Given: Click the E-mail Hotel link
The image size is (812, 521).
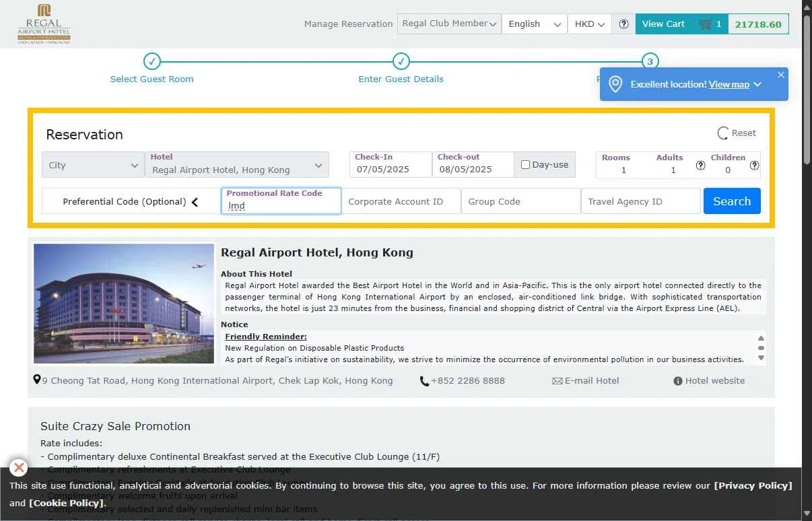Looking at the screenshot, I should pos(592,380).
